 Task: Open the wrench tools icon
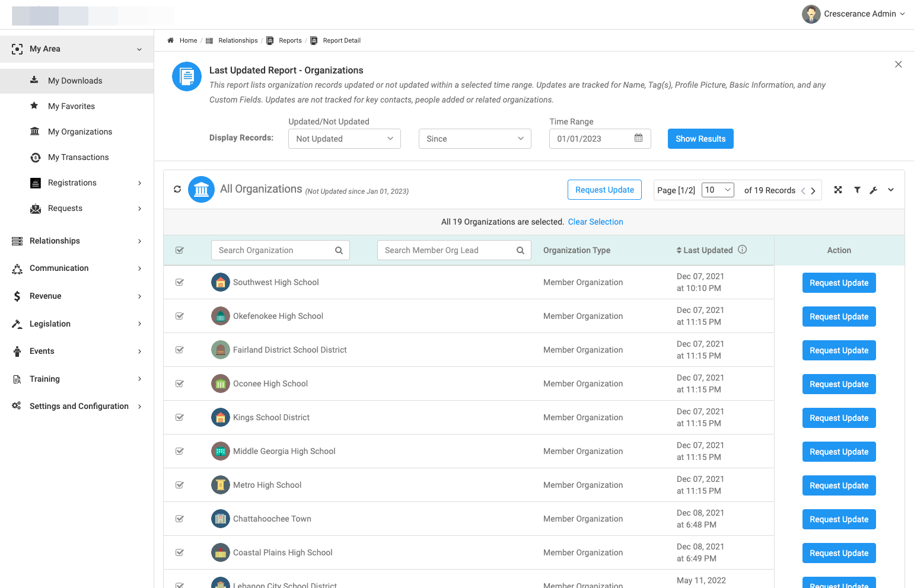874,190
